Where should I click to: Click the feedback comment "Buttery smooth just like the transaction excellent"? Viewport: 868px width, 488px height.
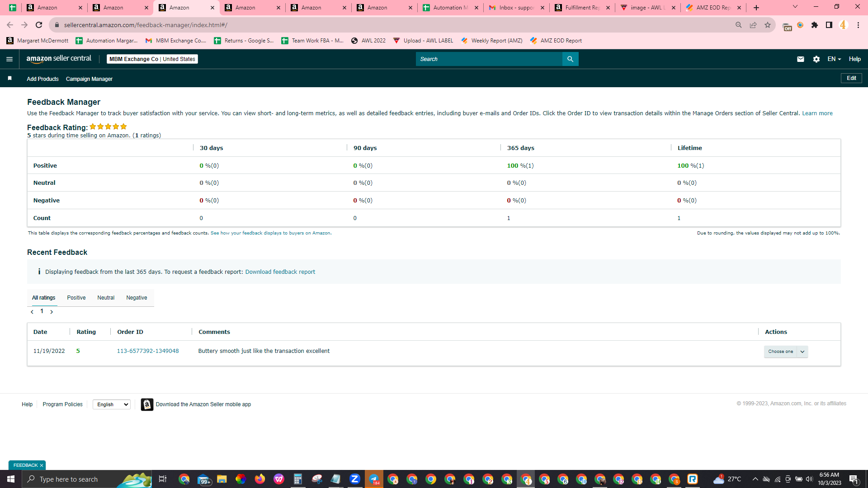(264, 351)
